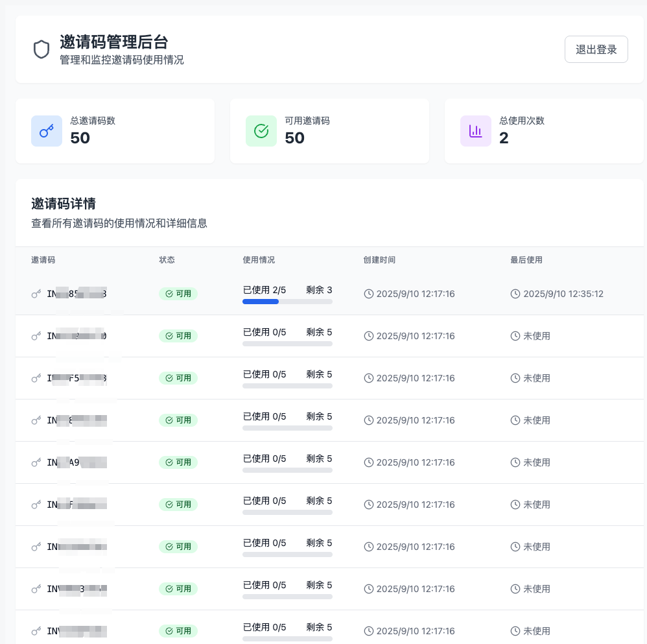Image resolution: width=647 pixels, height=644 pixels.
Task: Click the blue key icon in 总邀请码数 card
Action: [x=47, y=131]
